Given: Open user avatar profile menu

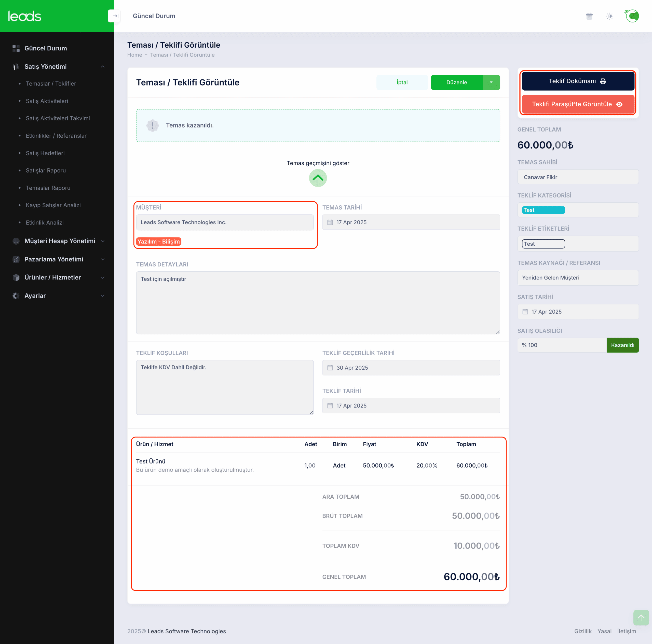Looking at the screenshot, I should [x=632, y=16].
